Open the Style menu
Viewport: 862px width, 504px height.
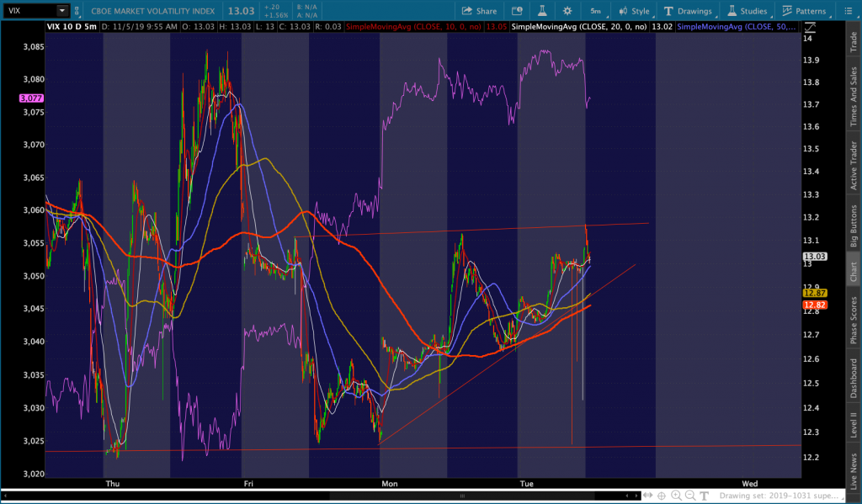pos(635,11)
